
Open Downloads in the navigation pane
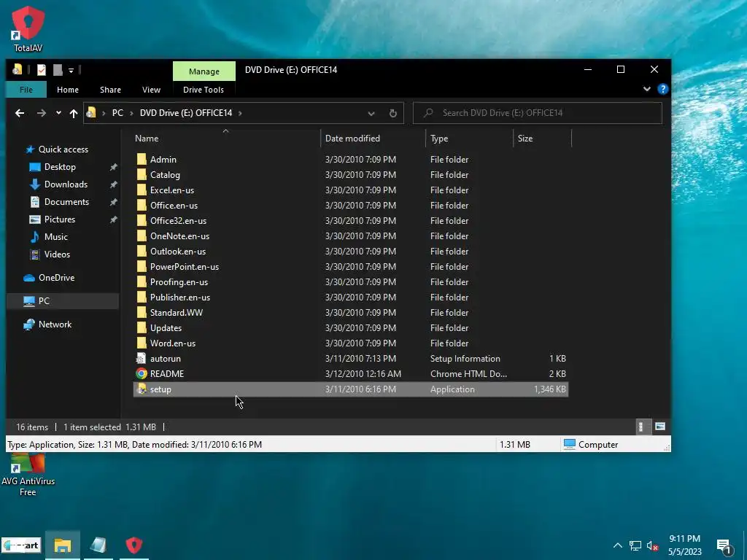(x=66, y=184)
